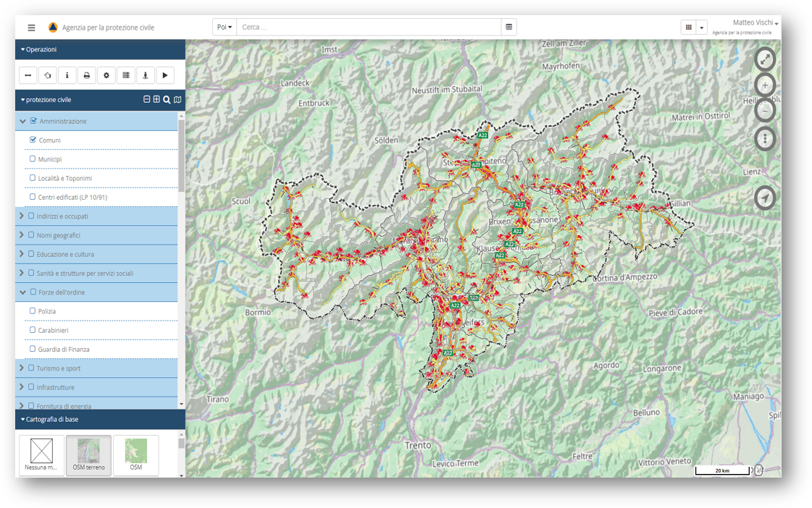
Task: Open the settings gear operation
Action: (x=106, y=75)
